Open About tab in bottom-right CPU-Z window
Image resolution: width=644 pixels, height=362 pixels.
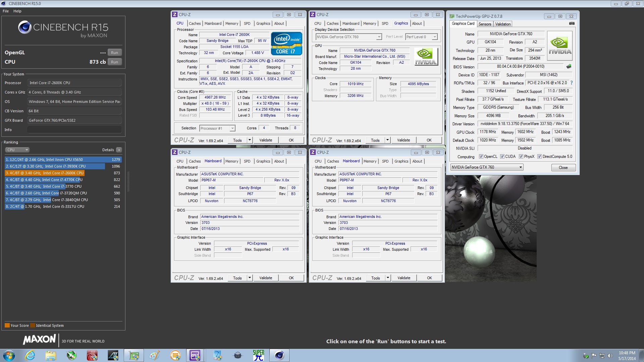pos(417,161)
